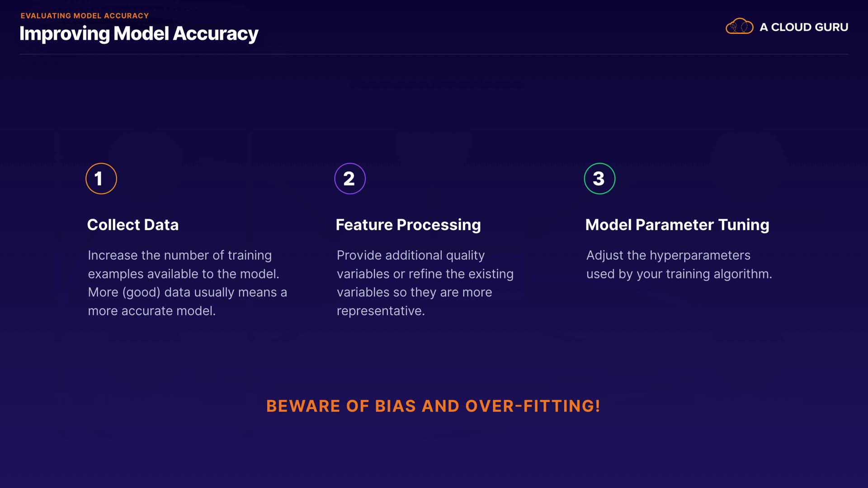
Task: Click the A CLOUD GURU brand text
Action: coord(803,27)
